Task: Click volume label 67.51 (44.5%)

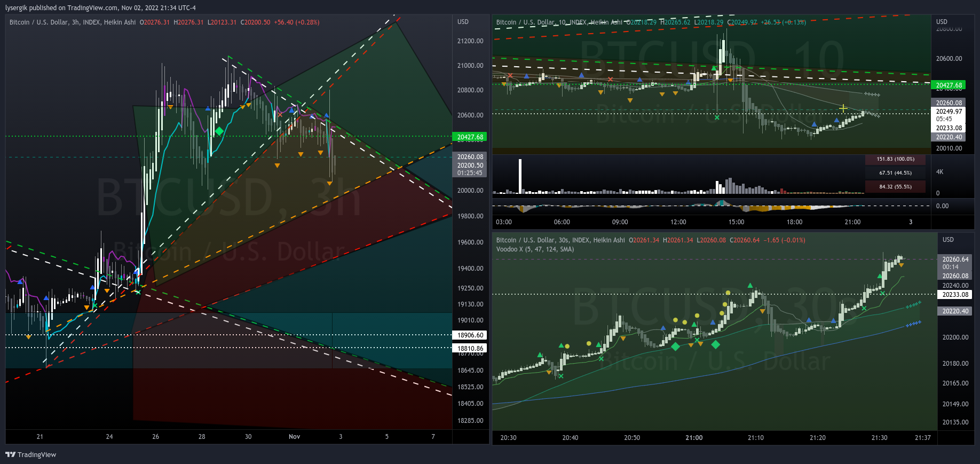Action: (895, 173)
